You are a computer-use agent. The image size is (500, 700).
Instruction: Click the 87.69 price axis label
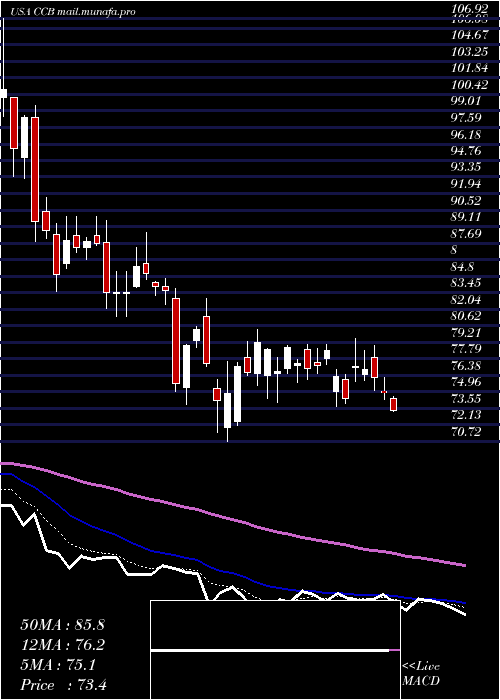pos(467,233)
